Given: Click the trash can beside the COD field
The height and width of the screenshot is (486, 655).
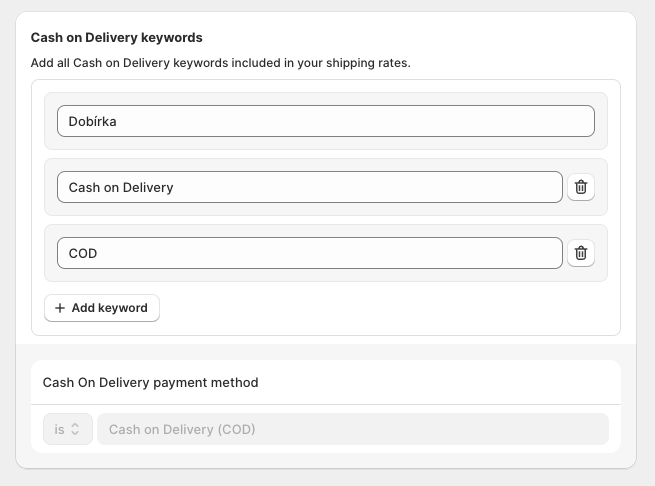Looking at the screenshot, I should [x=581, y=253].
